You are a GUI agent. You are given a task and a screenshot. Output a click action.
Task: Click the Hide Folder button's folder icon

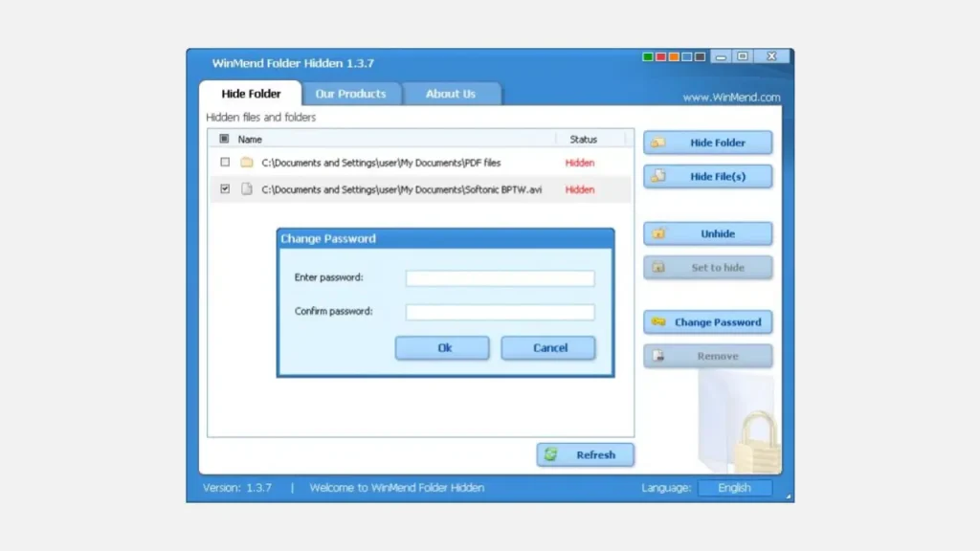coord(657,143)
